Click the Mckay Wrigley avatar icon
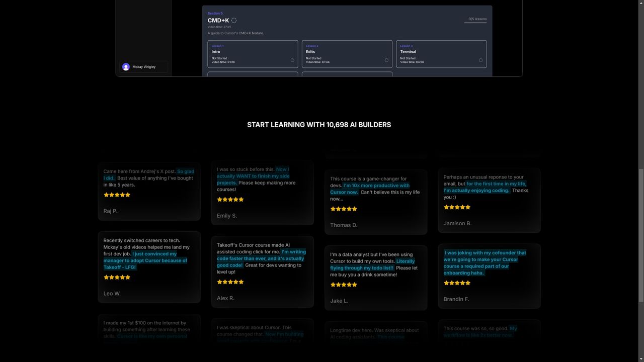Screen dimensions: 644x362 pos(126,67)
